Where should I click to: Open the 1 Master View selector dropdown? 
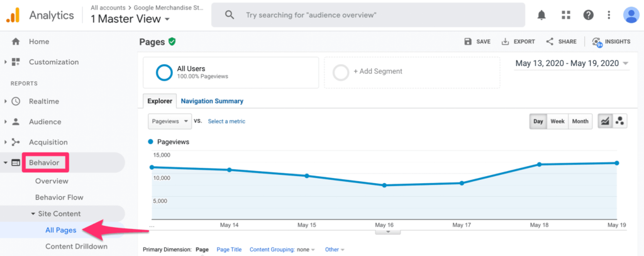click(x=130, y=19)
